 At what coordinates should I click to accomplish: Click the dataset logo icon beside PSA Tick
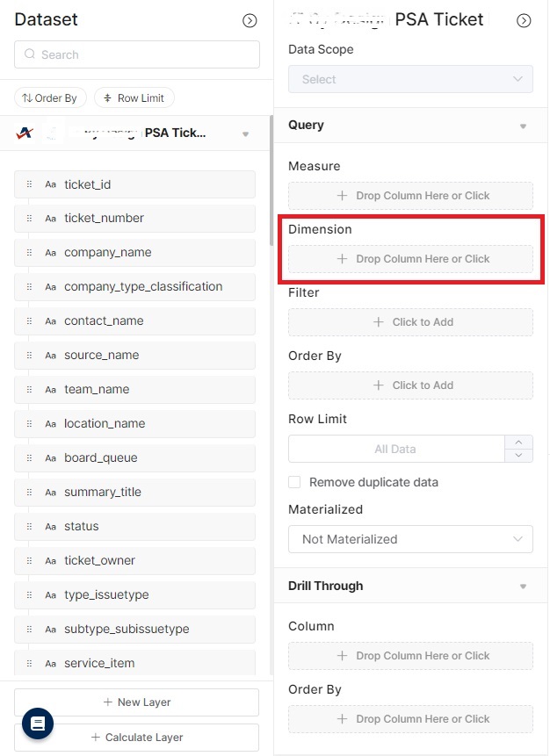(x=25, y=133)
